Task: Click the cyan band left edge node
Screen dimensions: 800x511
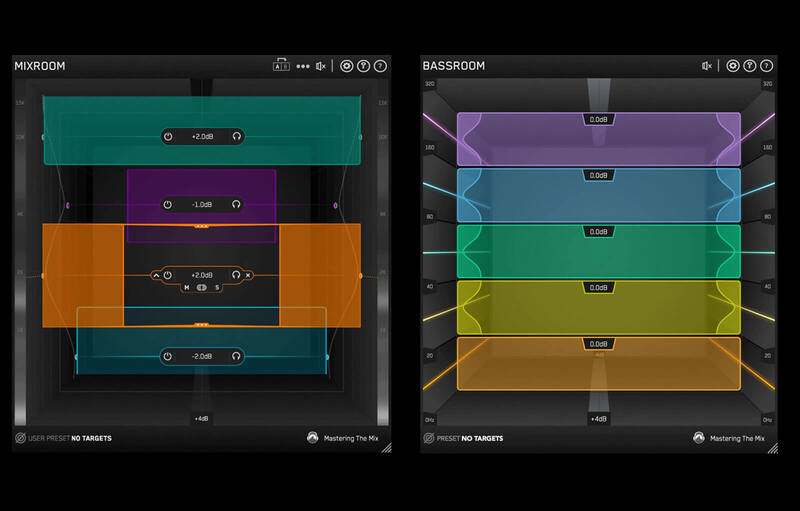Action: [77, 357]
